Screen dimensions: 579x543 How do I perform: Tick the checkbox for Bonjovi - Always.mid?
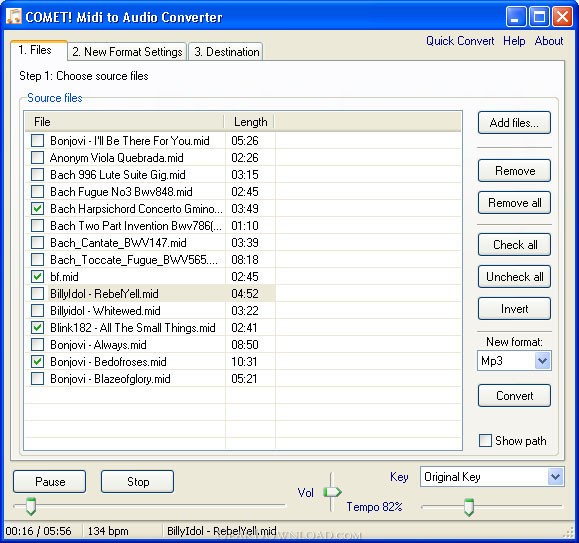click(37, 344)
